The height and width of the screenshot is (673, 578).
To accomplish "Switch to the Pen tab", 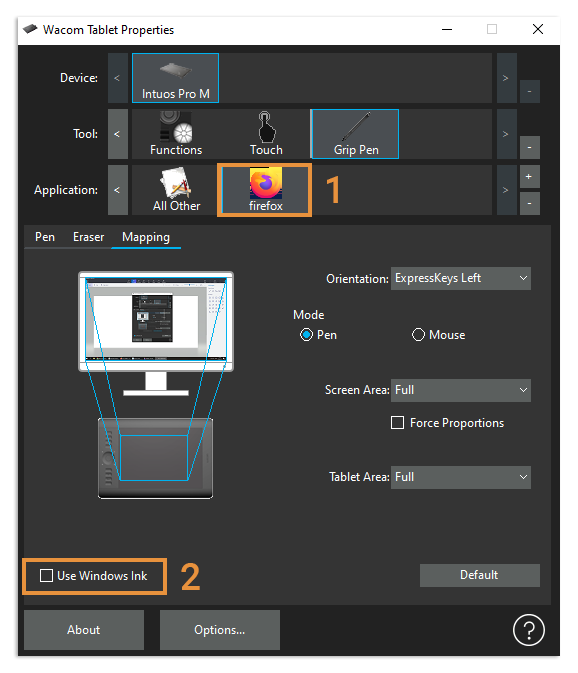I will click(x=45, y=237).
